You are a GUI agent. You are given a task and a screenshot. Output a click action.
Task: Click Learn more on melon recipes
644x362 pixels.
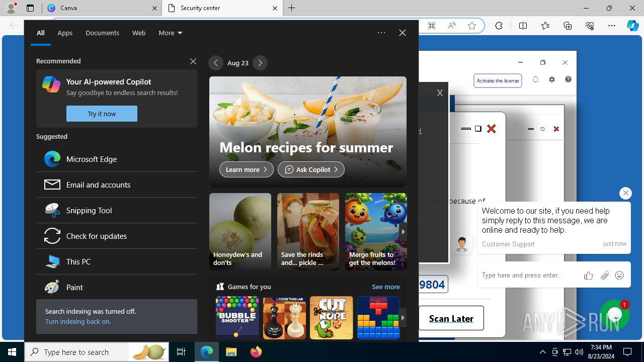(x=247, y=169)
